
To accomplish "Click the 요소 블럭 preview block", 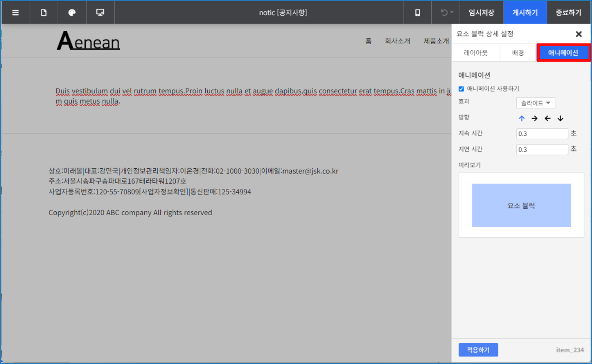I will 521,206.
